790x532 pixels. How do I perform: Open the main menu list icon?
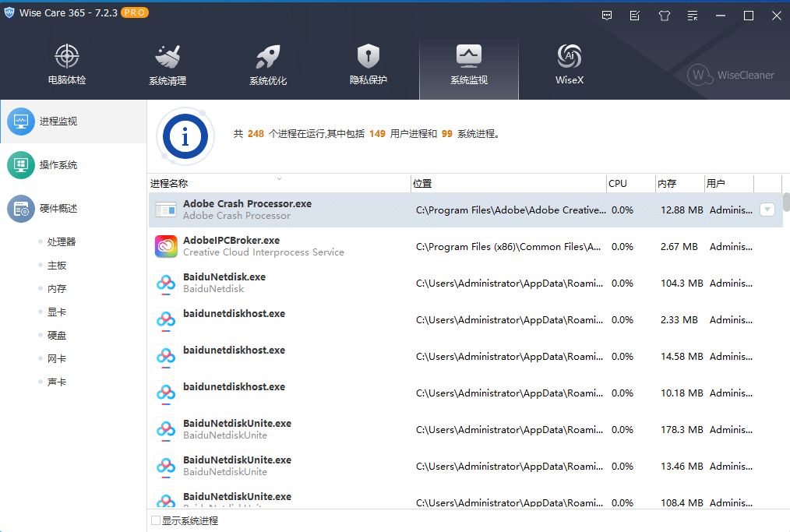tap(692, 16)
